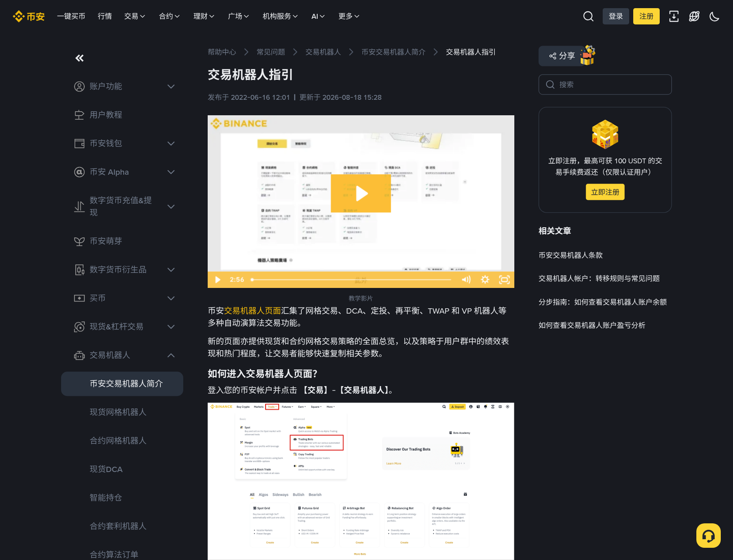Toggle the dark mode moon icon
Viewport: 733px width, 560px height.
tap(714, 16)
